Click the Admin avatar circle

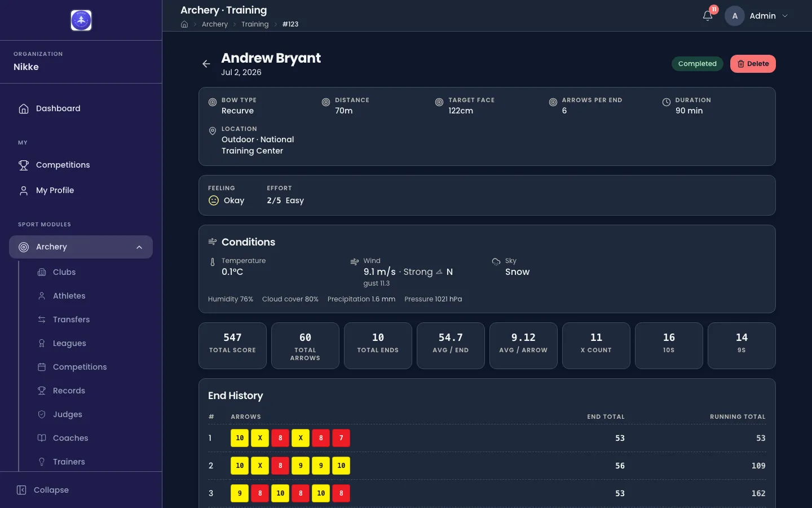(735, 16)
